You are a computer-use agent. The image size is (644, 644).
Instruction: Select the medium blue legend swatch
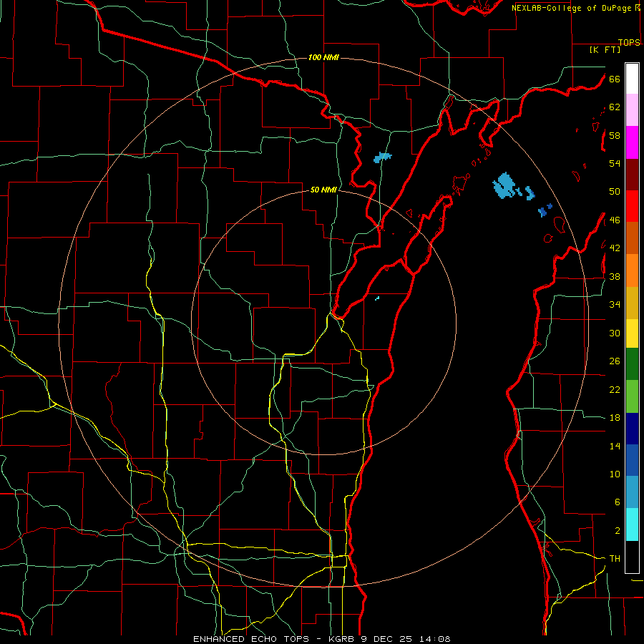632,460
